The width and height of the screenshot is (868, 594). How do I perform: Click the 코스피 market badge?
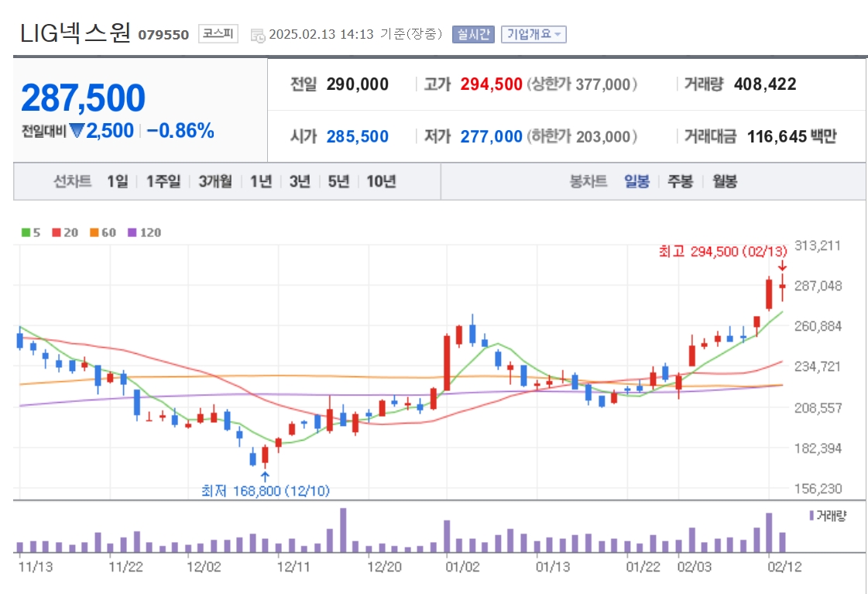pos(218,34)
